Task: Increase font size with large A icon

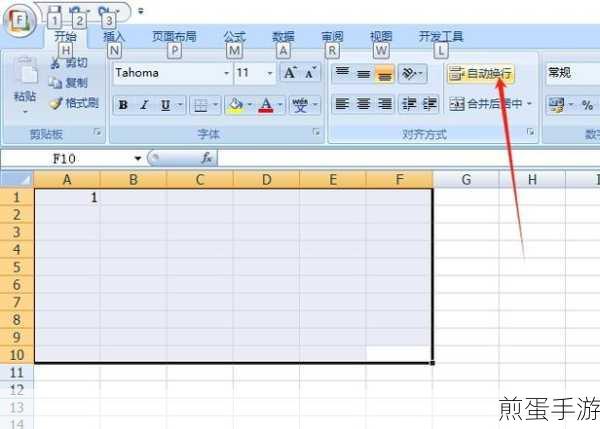Action: pos(290,73)
